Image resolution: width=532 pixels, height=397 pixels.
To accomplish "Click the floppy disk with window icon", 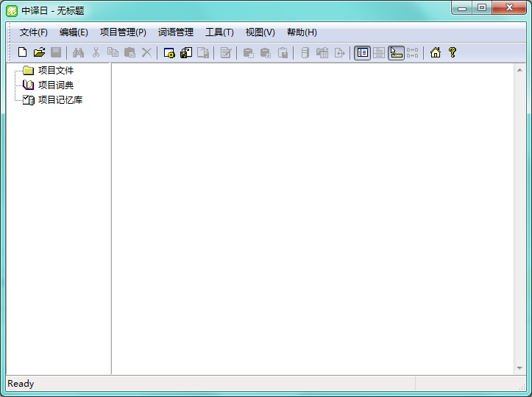I will 186,52.
